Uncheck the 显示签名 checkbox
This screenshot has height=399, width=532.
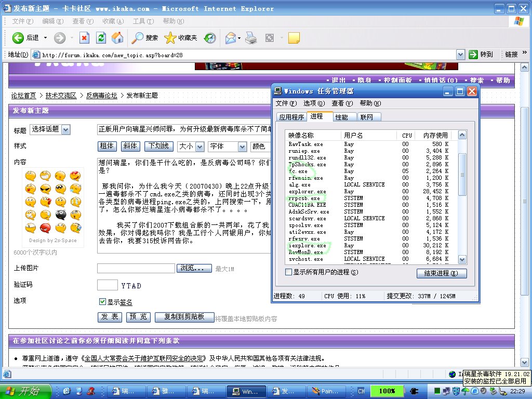point(102,302)
